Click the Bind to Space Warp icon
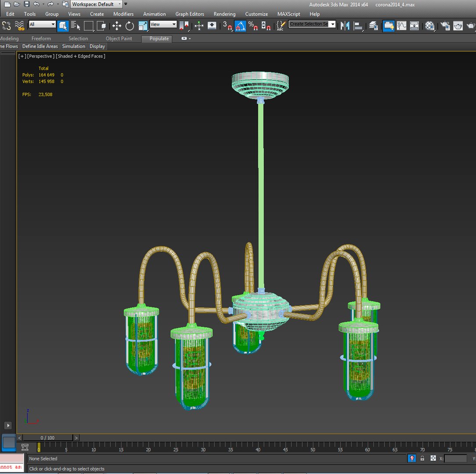This screenshot has width=476, height=474. click(x=20, y=26)
